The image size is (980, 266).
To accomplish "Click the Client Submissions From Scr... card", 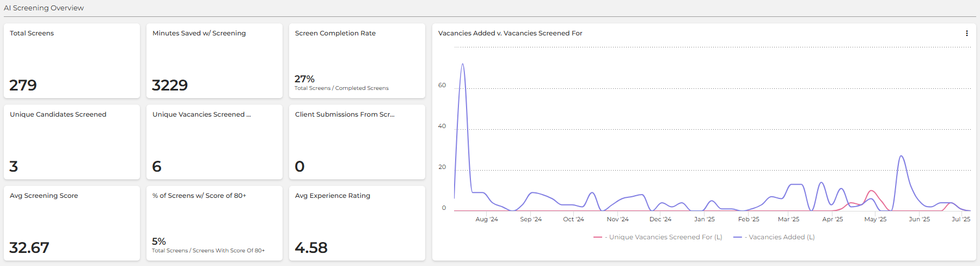I will (357, 142).
